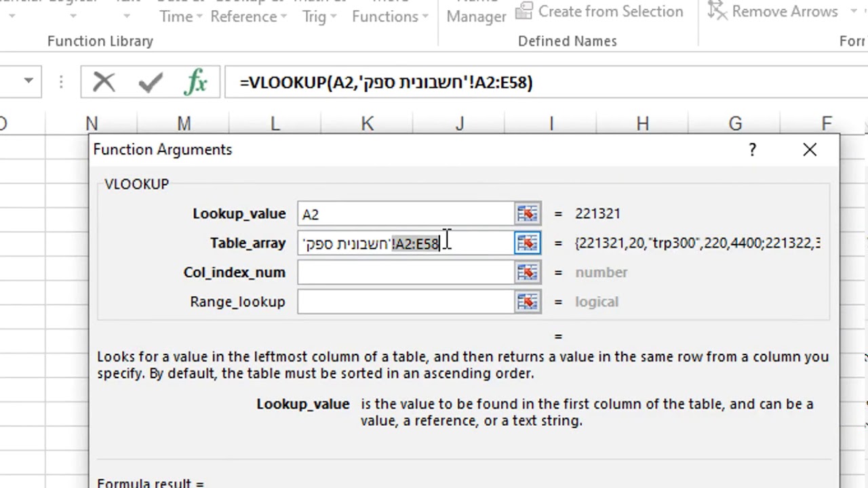Select column H header
The width and height of the screenshot is (868, 488).
[x=642, y=123]
